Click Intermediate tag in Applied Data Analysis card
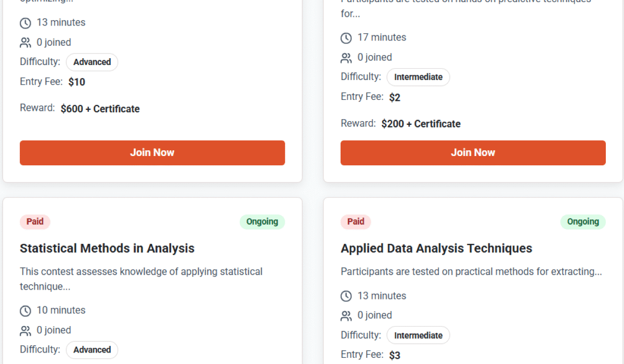The image size is (624, 364). tap(418, 335)
